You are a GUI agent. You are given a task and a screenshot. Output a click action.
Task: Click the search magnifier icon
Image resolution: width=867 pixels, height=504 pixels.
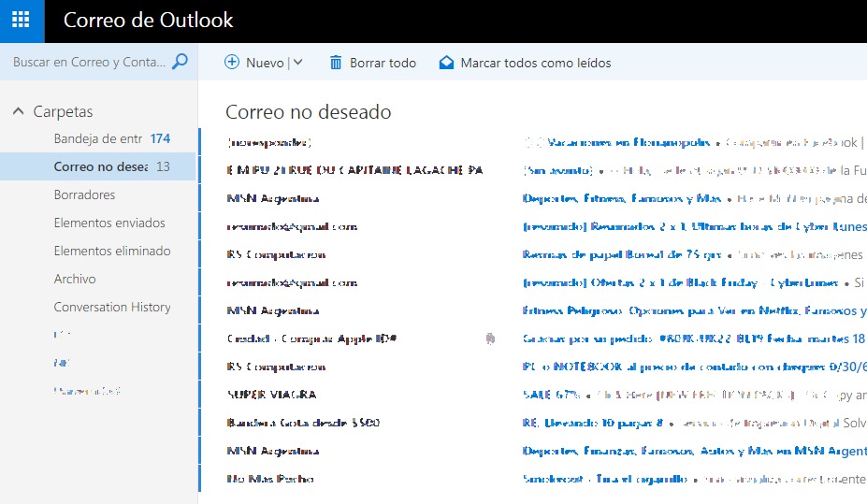click(180, 62)
